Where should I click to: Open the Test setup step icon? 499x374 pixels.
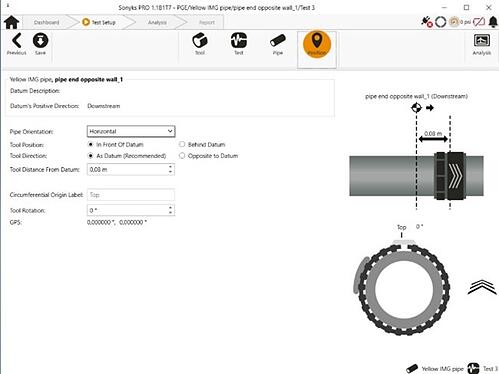(239, 44)
